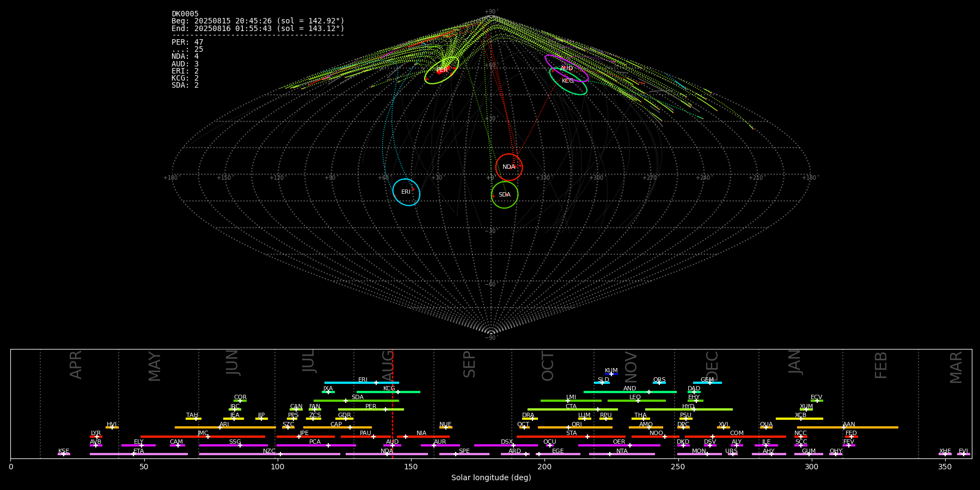The height and width of the screenshot is (490, 980).
Task: Click the station ID text DK0005
Action: pyautogui.click(x=185, y=14)
